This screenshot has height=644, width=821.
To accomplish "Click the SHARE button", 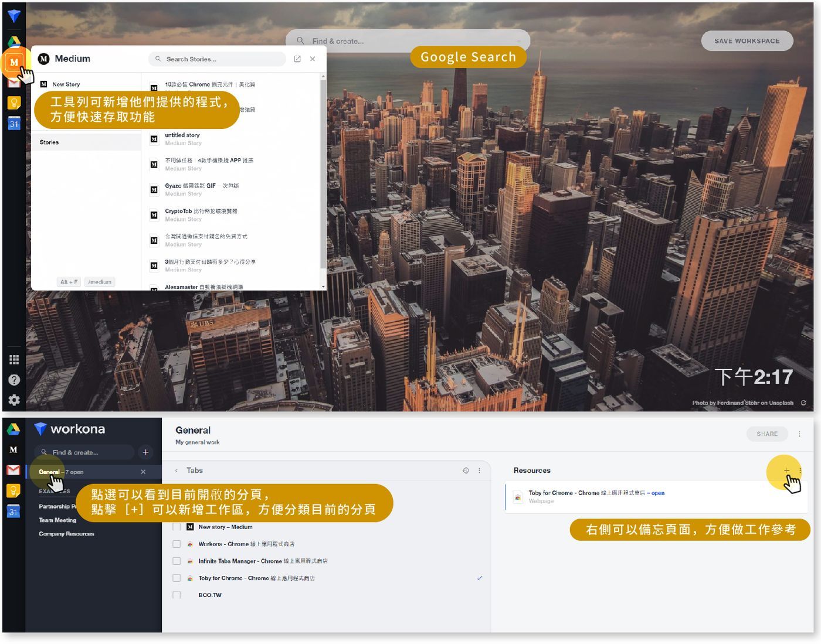I will [767, 434].
